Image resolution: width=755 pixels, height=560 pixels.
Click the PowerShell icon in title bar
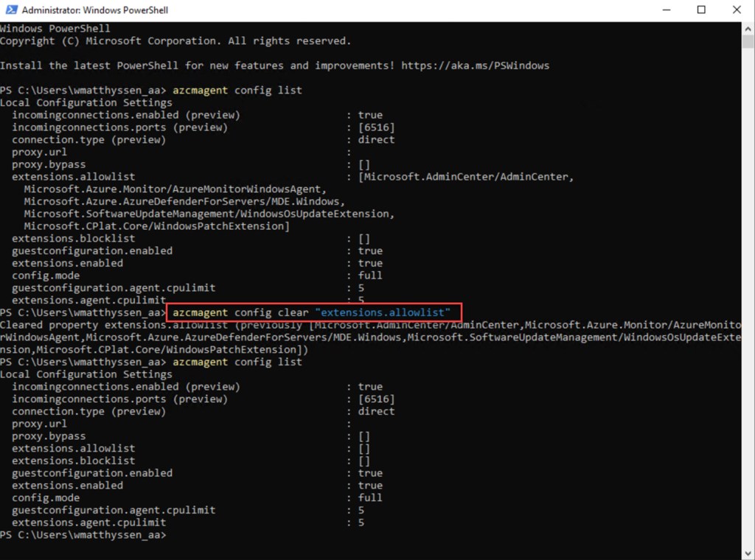click(10, 10)
